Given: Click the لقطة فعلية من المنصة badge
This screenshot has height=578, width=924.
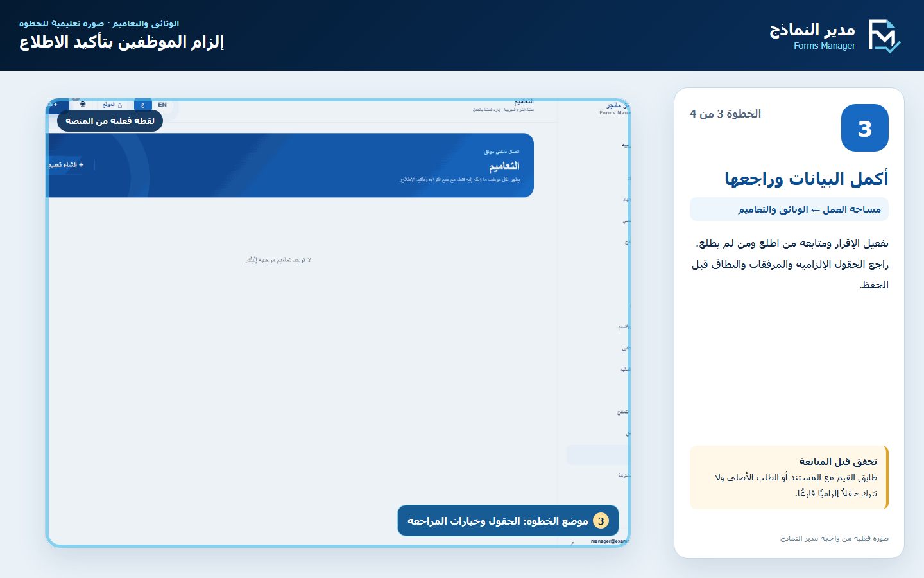Looking at the screenshot, I should pos(110,121).
